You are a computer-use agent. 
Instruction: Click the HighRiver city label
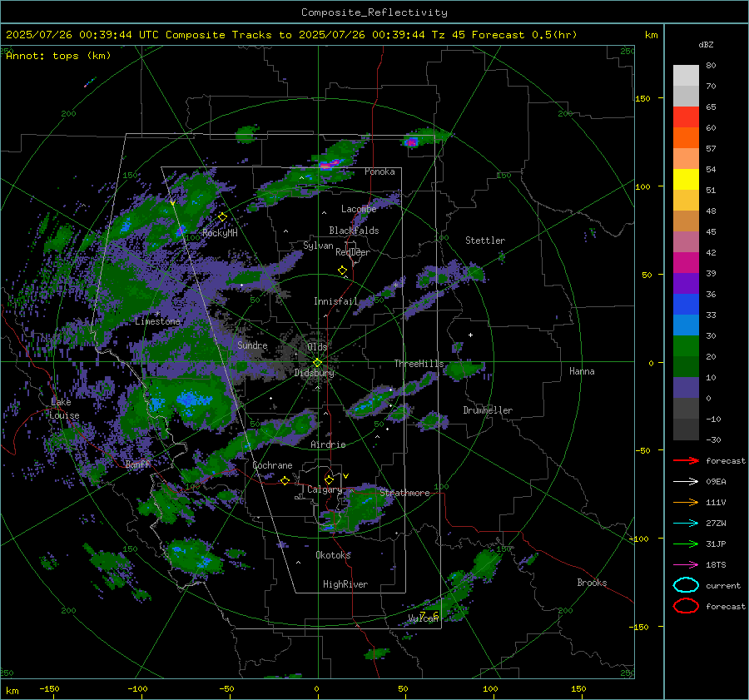(345, 584)
